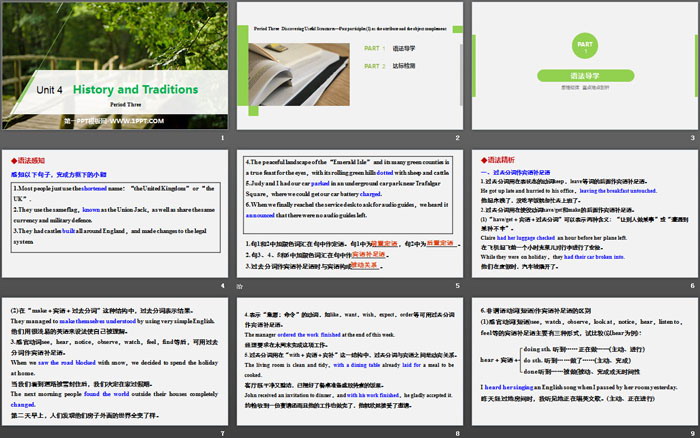Screen dimensions: 700x438
Task: Select slide 9 with the 'hear + doing sth.' diagram
Action: pos(585,361)
